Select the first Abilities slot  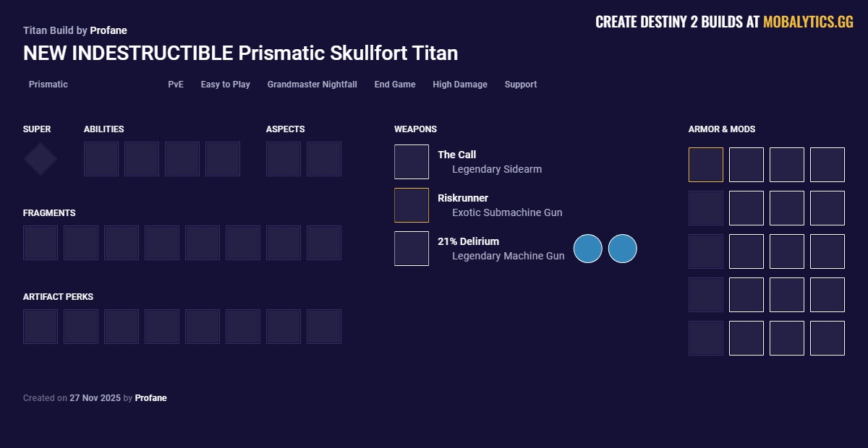tap(101, 158)
